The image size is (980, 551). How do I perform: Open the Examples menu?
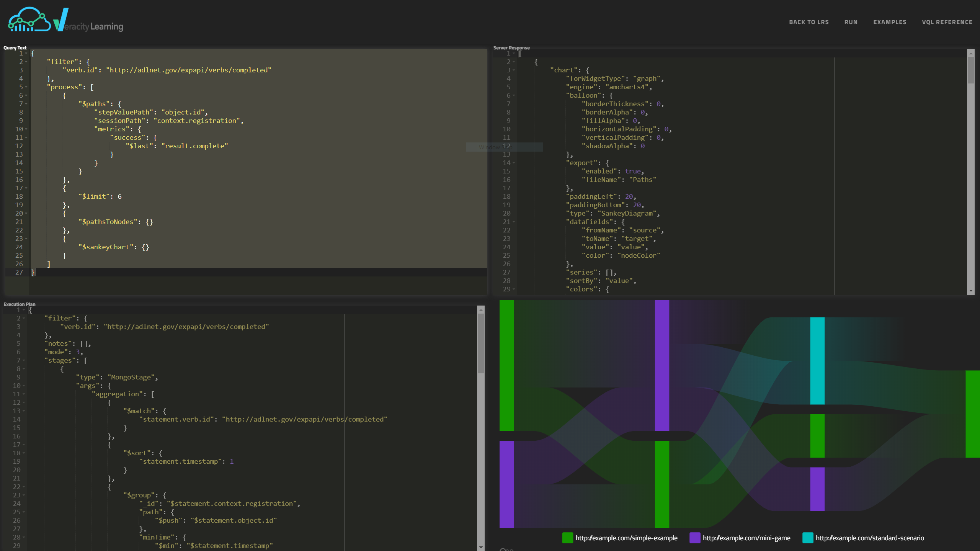tap(890, 22)
